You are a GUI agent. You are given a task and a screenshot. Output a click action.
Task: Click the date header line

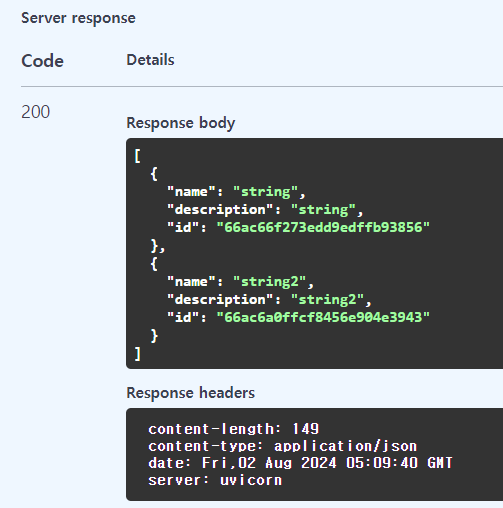pos(300,463)
